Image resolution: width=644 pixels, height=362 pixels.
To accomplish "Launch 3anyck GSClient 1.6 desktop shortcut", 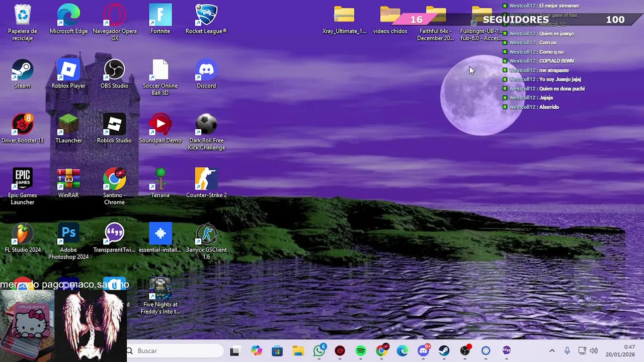I will click(x=206, y=241).
